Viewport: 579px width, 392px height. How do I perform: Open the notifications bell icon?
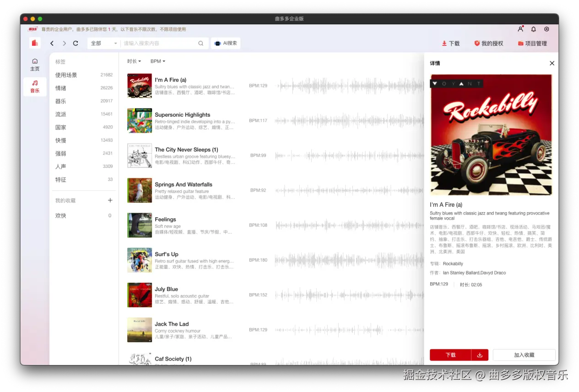click(x=534, y=29)
